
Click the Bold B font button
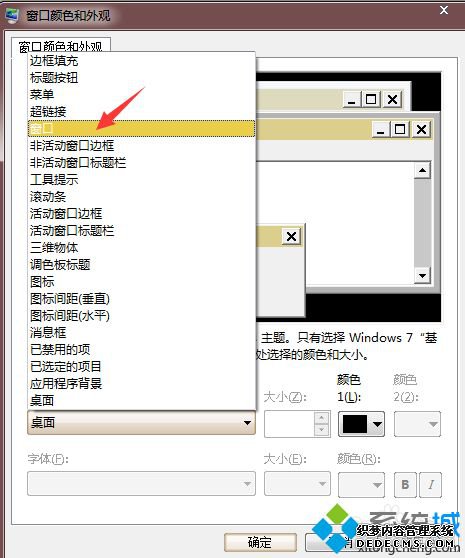[405, 484]
